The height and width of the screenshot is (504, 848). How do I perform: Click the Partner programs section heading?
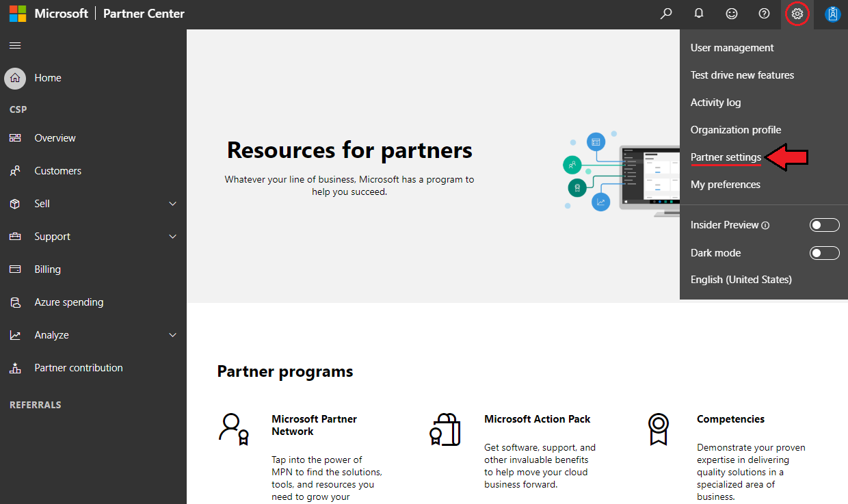click(285, 372)
